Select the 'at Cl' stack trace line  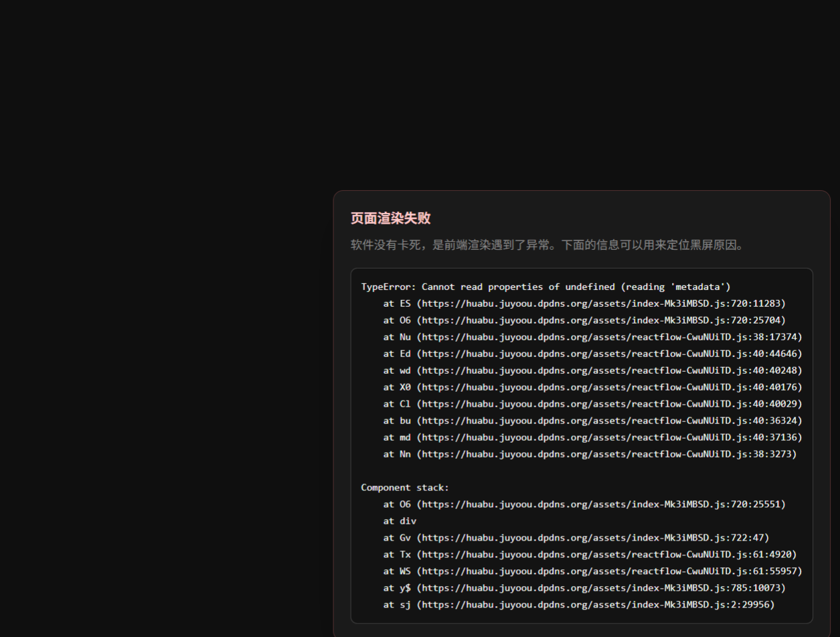[x=592, y=404]
